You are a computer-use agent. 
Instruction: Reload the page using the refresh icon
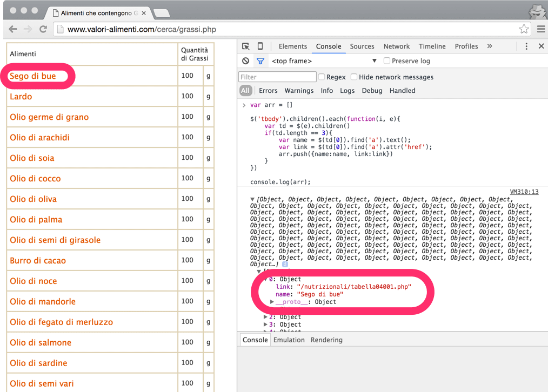[43, 29]
